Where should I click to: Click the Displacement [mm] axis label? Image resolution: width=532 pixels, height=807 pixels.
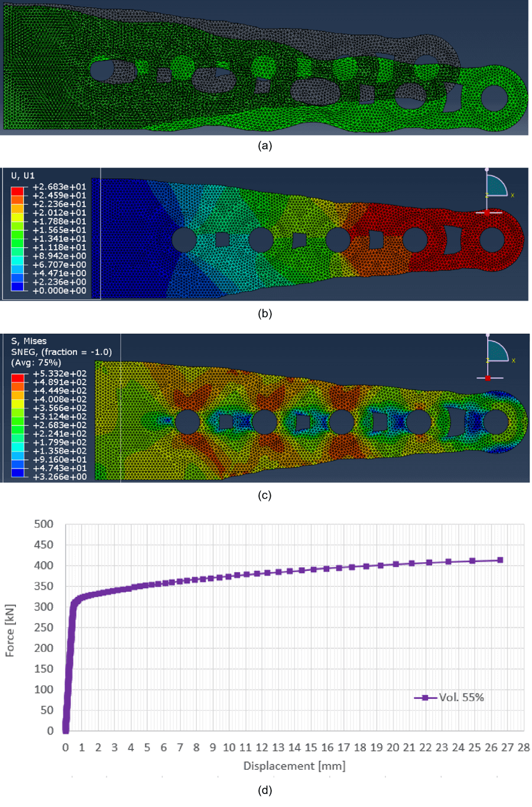point(294,766)
